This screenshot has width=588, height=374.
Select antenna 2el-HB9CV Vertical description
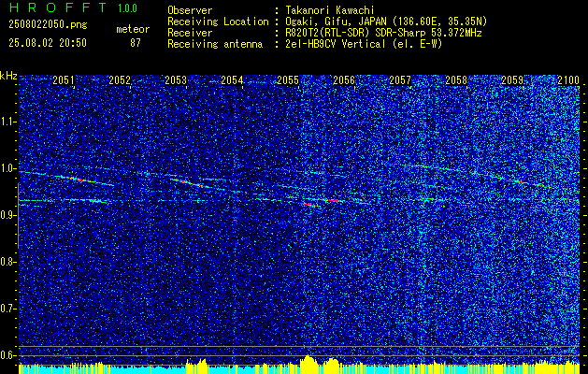click(364, 44)
